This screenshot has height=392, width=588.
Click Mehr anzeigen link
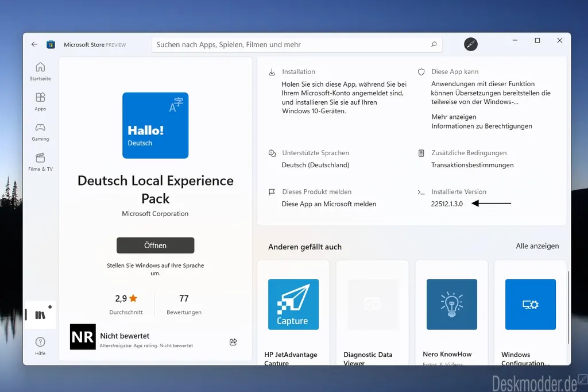coord(454,117)
